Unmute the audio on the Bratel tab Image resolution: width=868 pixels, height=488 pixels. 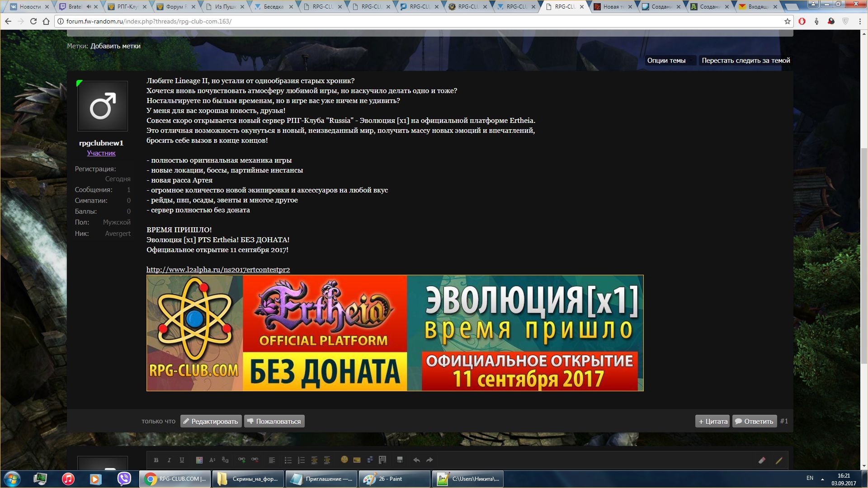89,7
